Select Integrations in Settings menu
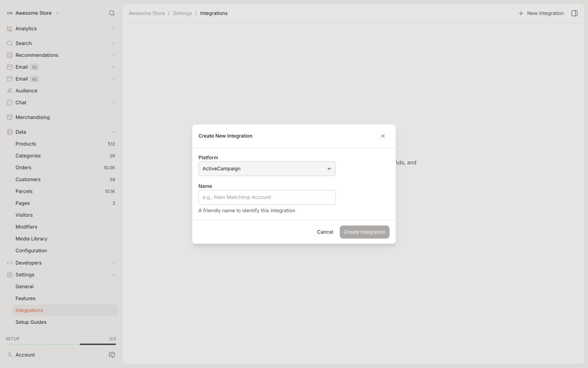Viewport: 588px width, 368px height. pyautogui.click(x=65, y=310)
